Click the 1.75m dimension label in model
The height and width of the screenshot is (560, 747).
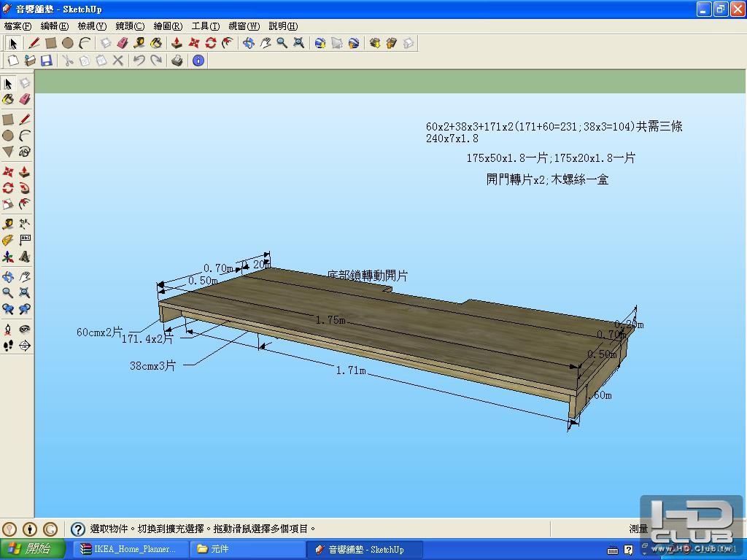click(330, 320)
